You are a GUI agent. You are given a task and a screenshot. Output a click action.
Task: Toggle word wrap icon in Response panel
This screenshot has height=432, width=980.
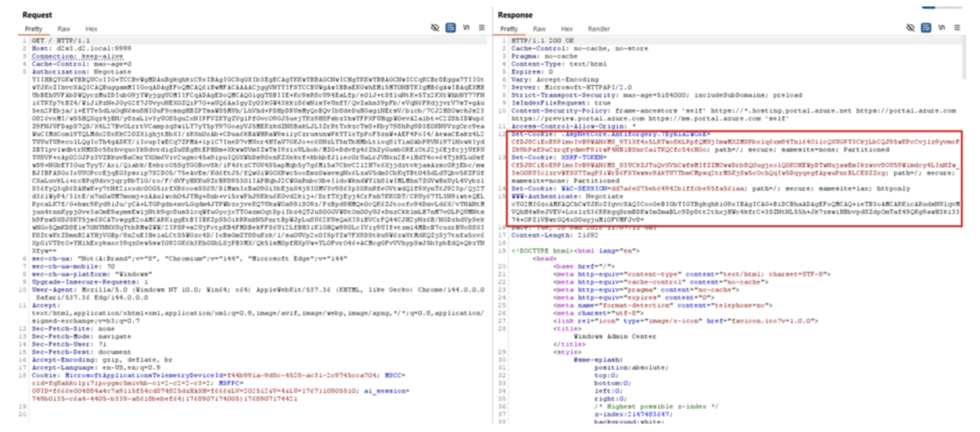(926, 28)
